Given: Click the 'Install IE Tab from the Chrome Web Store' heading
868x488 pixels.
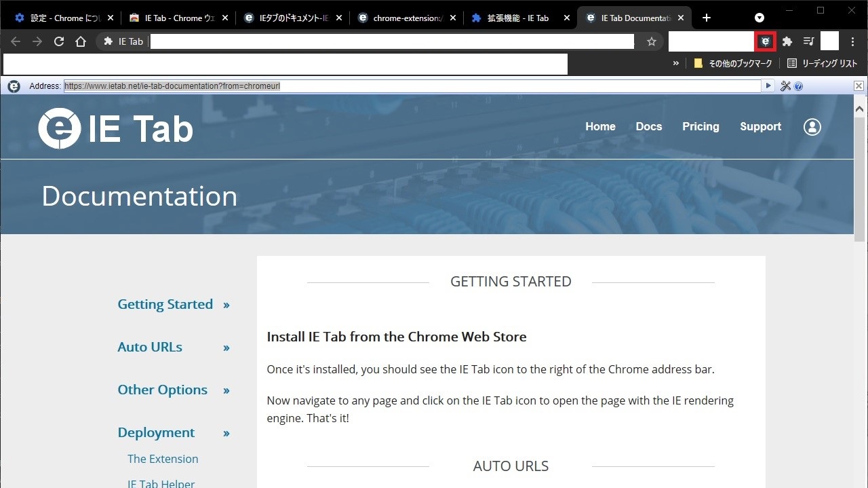Looking at the screenshot, I should (x=397, y=337).
